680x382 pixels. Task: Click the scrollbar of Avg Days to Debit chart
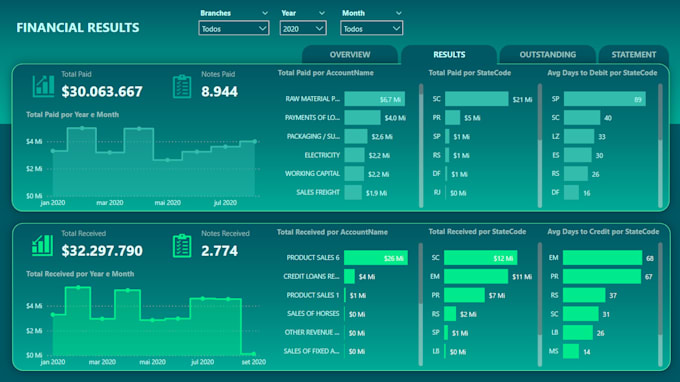[660, 146]
